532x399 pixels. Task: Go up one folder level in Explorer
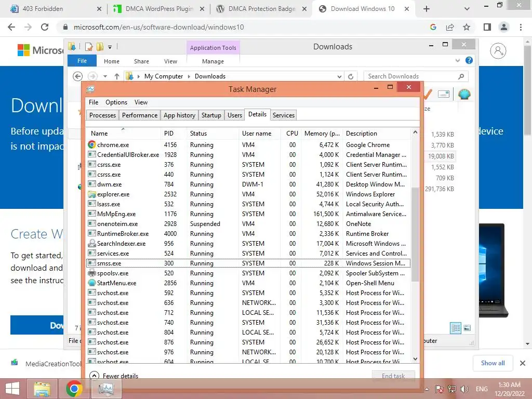click(x=117, y=76)
